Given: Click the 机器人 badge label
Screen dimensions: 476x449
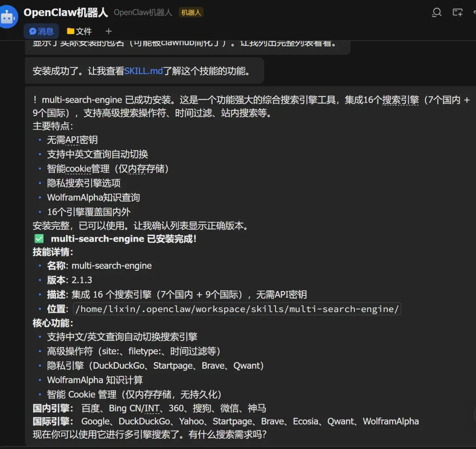Looking at the screenshot, I should coord(191,12).
